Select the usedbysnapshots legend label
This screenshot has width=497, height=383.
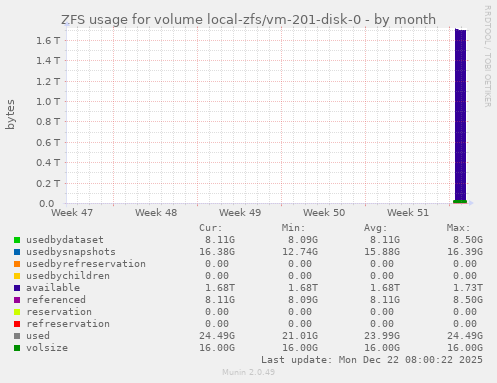tap(71, 252)
